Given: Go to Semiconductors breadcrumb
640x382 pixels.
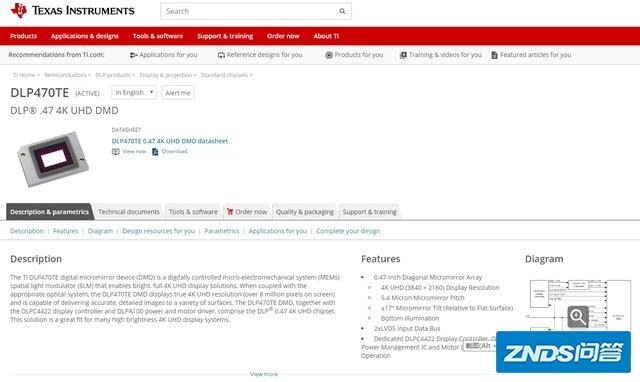Looking at the screenshot, I should 65,75.
